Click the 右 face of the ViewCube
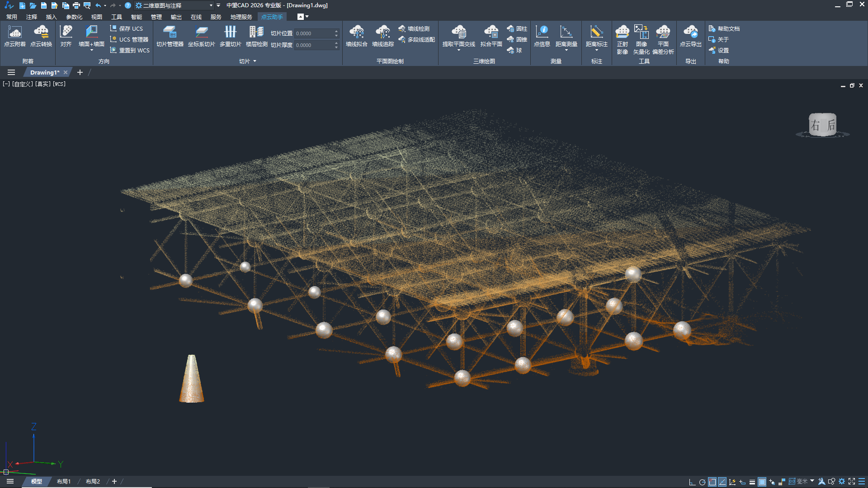Viewport: 868px width, 488px height. pyautogui.click(x=816, y=125)
